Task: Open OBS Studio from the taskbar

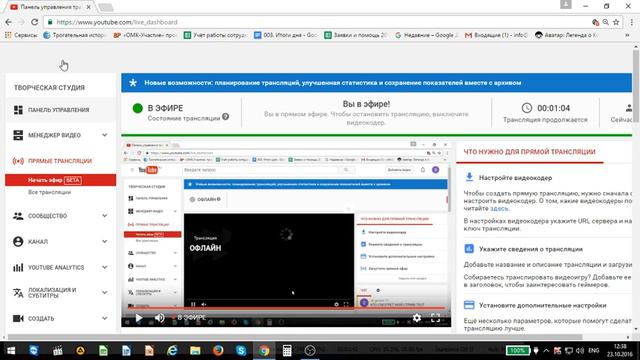Action: point(310,351)
